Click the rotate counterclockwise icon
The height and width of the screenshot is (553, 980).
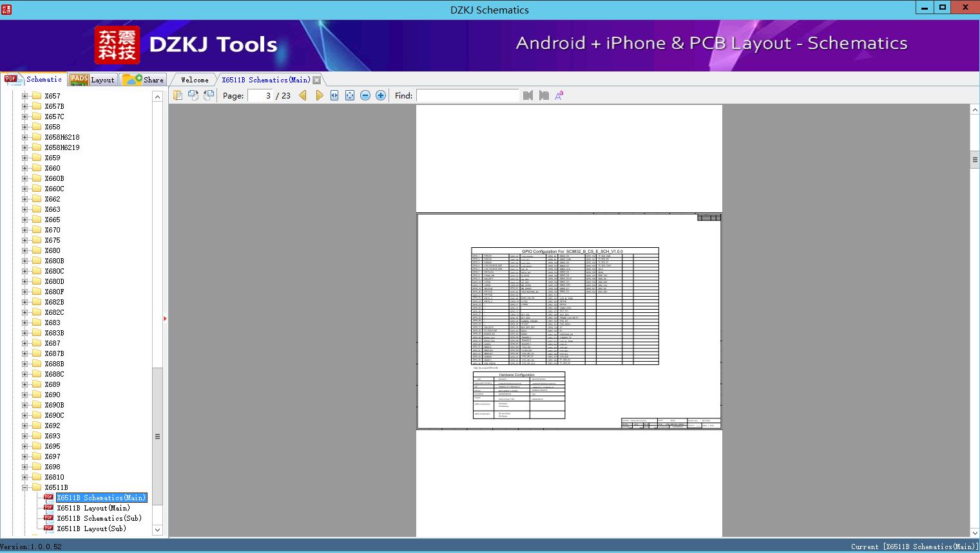click(193, 95)
